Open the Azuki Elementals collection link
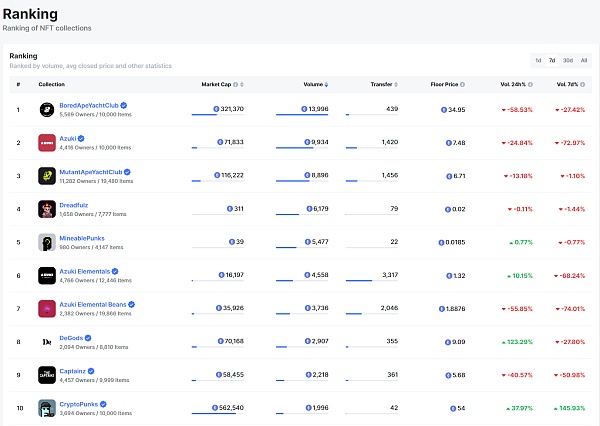The height and width of the screenshot is (426, 600). 84,271
